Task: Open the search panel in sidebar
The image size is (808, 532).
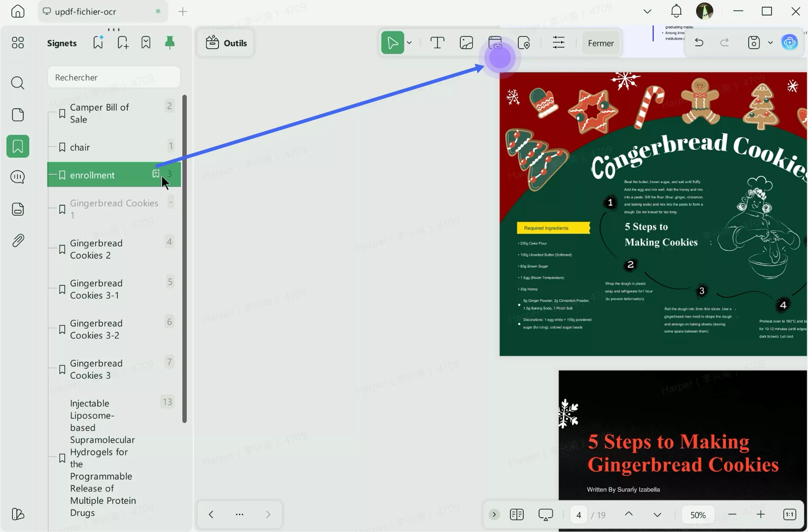Action: (x=18, y=83)
